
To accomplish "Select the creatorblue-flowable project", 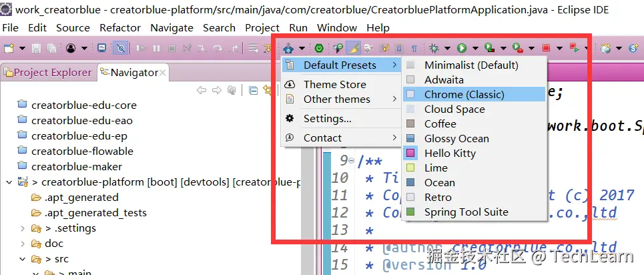I will point(75,152).
